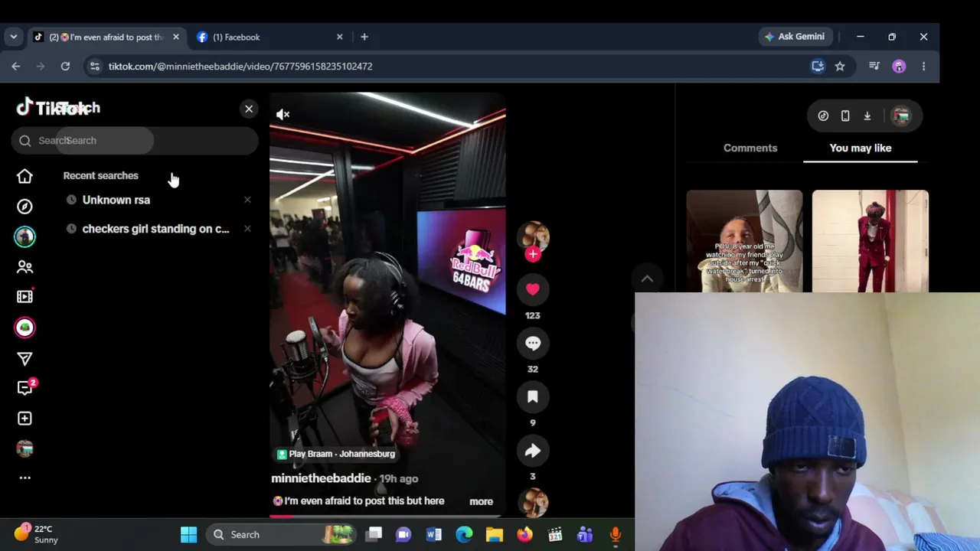Screen dimensions: 980x551
Task: Click the phone app icon in top pill
Action: pos(845,116)
